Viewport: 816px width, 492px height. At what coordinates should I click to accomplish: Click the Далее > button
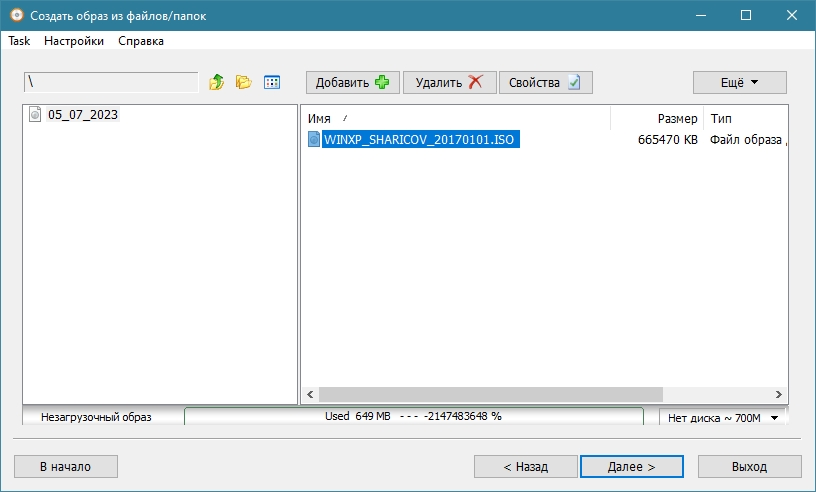point(631,466)
